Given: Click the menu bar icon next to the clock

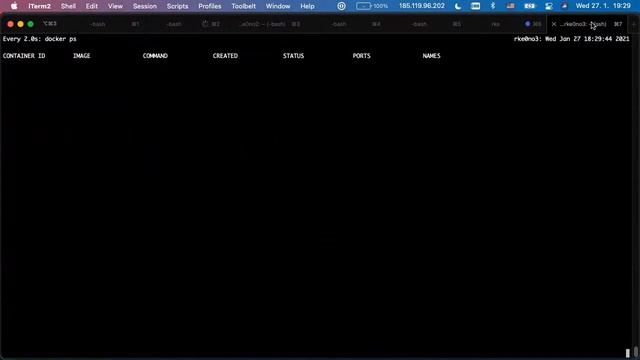Looking at the screenshot, I should pos(564,6).
